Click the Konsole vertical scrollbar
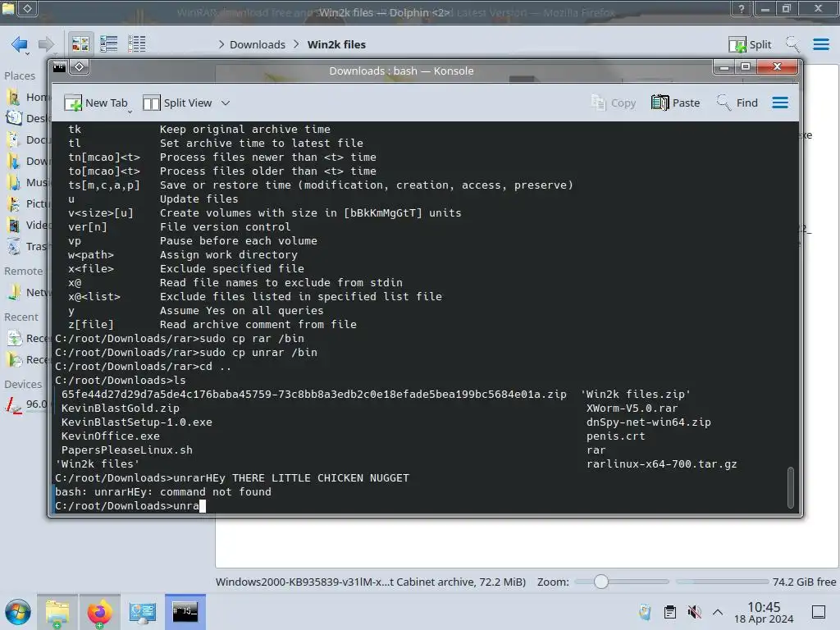Viewport: 840px width, 630px height. coord(790,487)
